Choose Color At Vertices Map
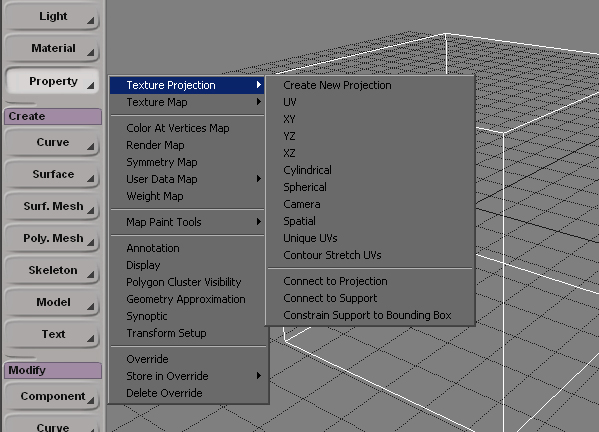This screenshot has width=599, height=432. coord(187,128)
